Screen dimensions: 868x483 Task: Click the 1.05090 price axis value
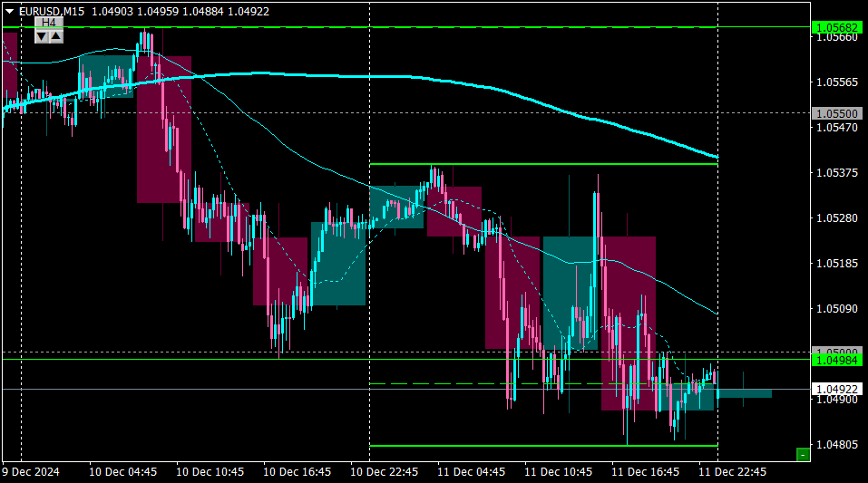[x=837, y=309]
